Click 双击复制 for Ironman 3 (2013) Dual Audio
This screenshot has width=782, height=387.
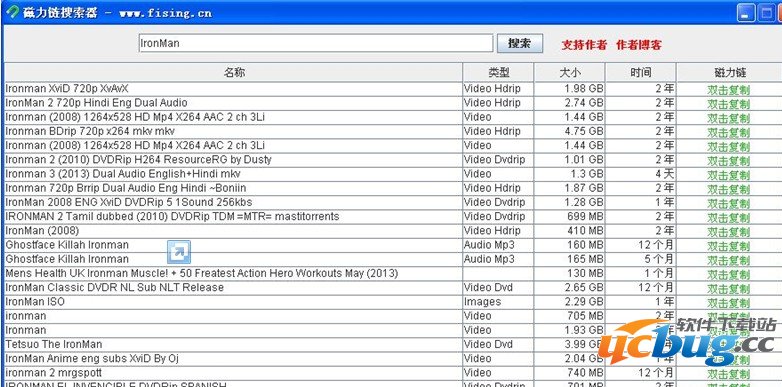coord(728,176)
